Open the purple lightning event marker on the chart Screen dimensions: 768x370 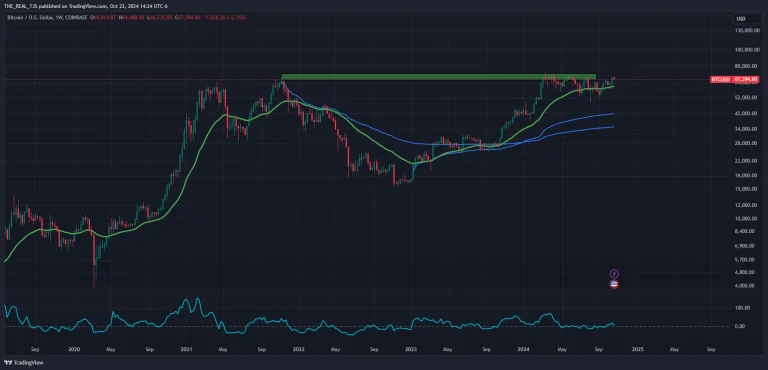(x=614, y=273)
